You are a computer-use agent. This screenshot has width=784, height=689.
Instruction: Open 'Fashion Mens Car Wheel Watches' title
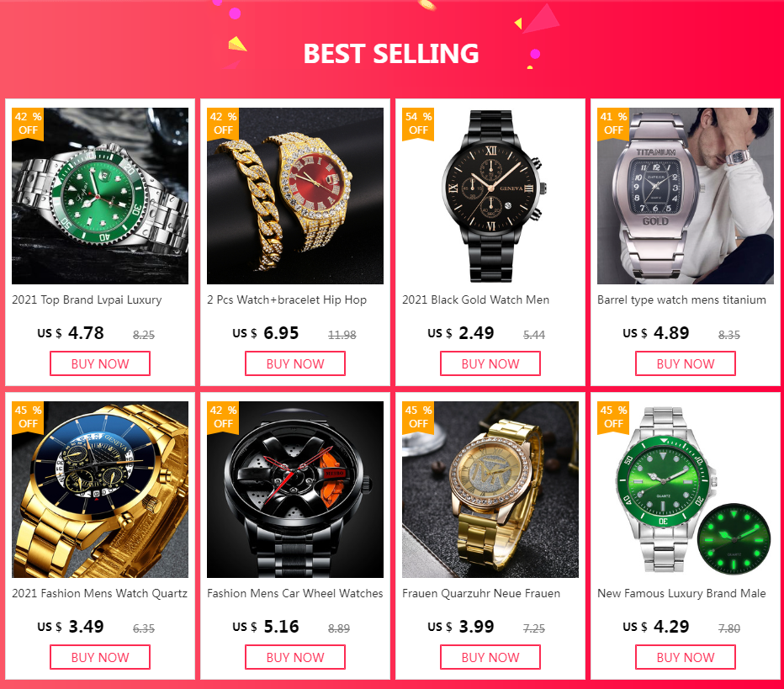pos(295,593)
